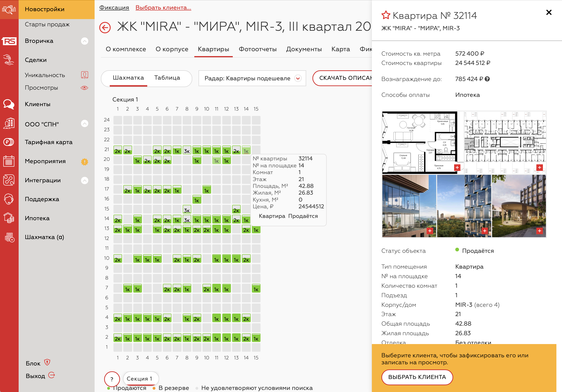
Task: Click the red back arrow icon
Action: click(x=105, y=28)
